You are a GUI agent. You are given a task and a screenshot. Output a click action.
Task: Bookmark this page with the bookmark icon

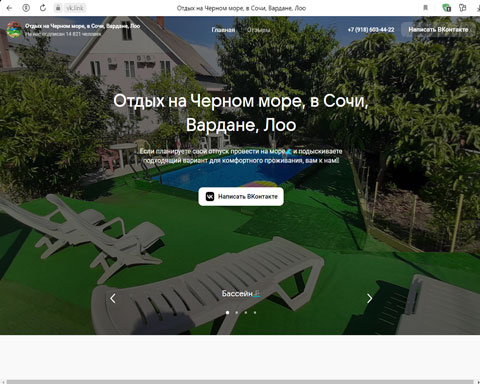(x=425, y=8)
